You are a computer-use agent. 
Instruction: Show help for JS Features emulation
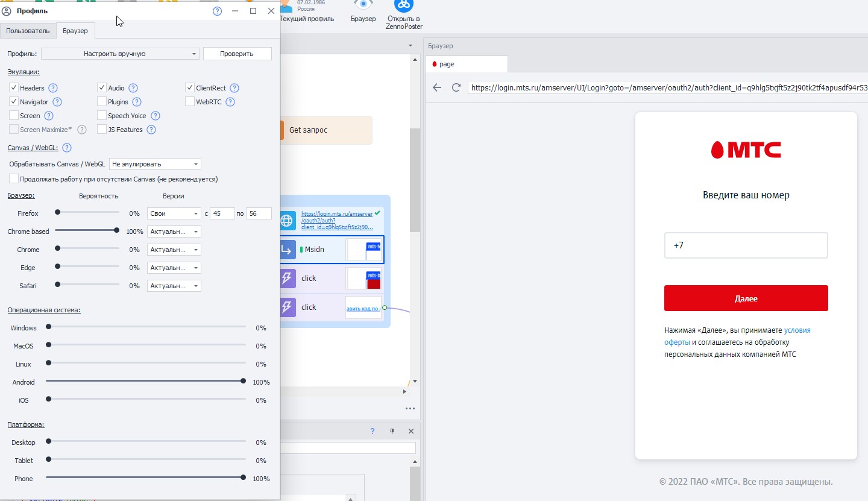click(151, 130)
